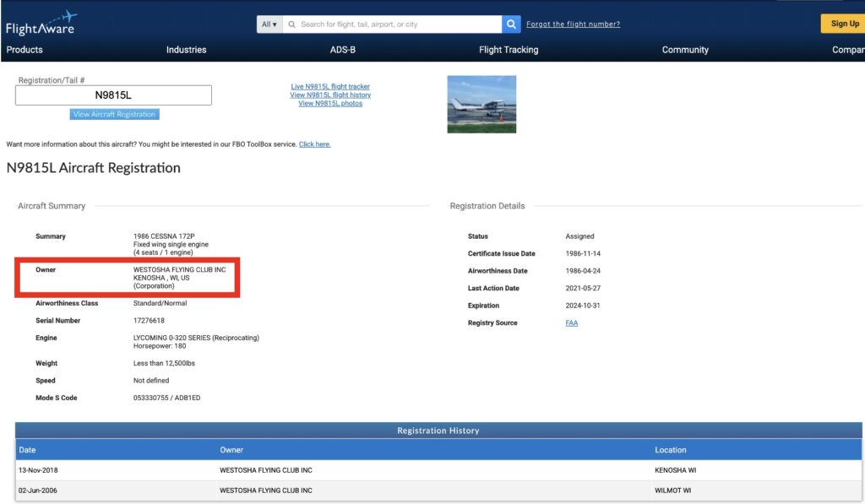
Task: Click the Registration/Tail number field N9815L
Action: pos(113,95)
